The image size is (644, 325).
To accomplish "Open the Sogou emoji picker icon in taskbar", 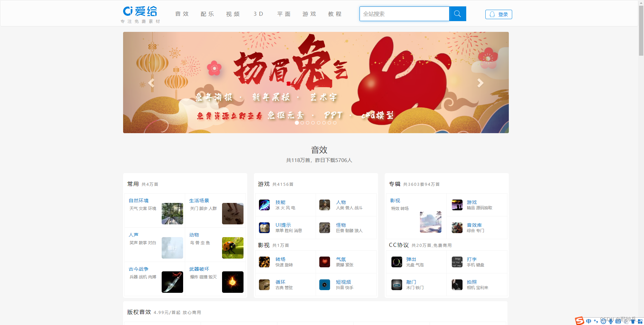I will click(x=603, y=321).
